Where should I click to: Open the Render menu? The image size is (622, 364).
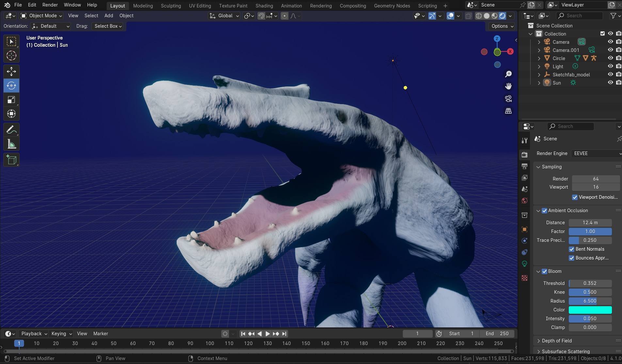[50, 5]
